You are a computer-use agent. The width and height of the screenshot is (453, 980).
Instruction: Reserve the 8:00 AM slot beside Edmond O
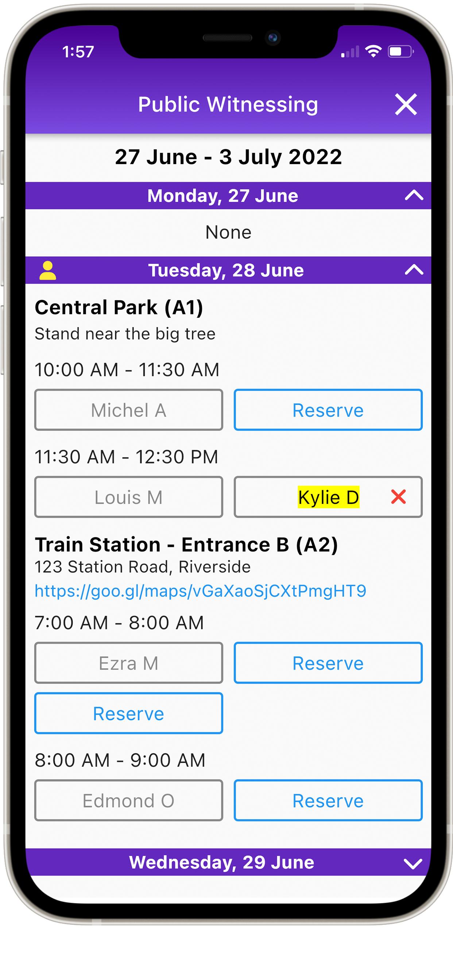328,800
